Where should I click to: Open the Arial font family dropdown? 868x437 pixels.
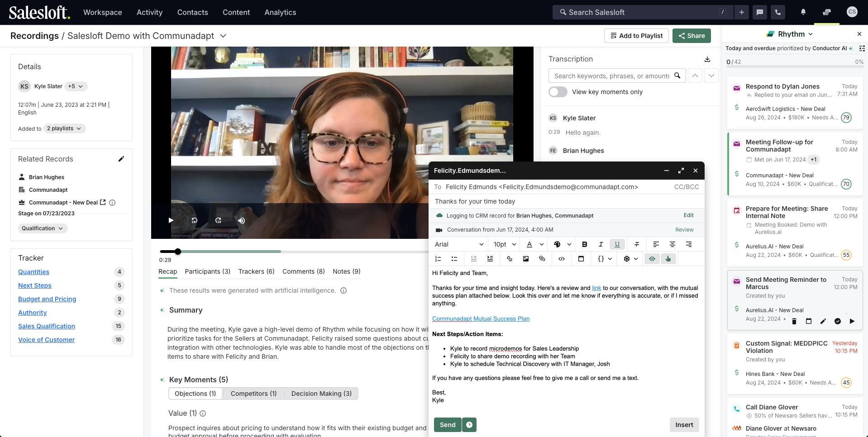(x=459, y=244)
